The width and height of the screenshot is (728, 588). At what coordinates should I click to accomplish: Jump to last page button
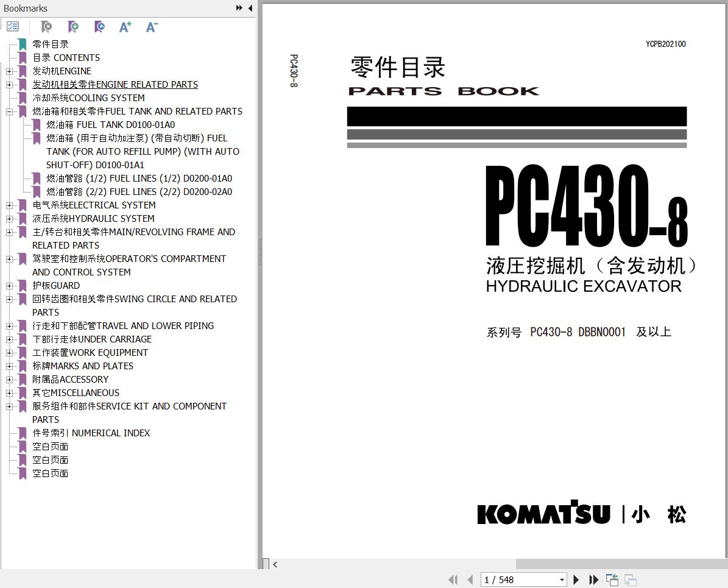(x=593, y=579)
